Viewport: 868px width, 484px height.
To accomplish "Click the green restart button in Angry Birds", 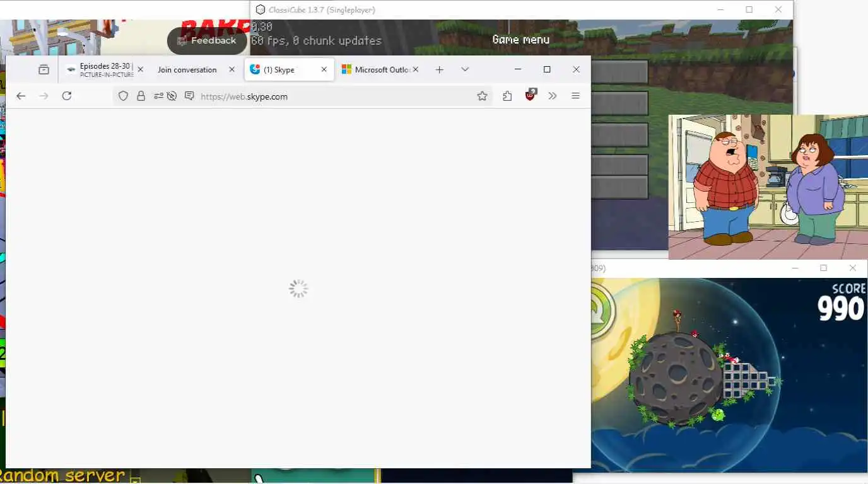I will coord(602,309).
